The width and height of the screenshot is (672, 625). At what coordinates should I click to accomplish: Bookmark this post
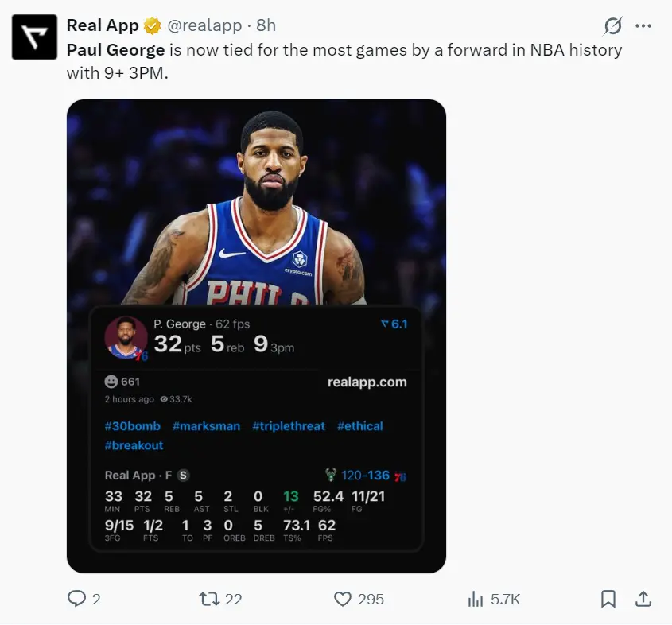608,599
